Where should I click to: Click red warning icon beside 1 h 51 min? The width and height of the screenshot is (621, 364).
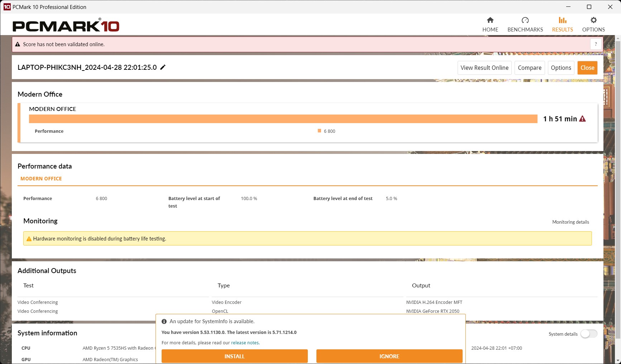click(582, 119)
